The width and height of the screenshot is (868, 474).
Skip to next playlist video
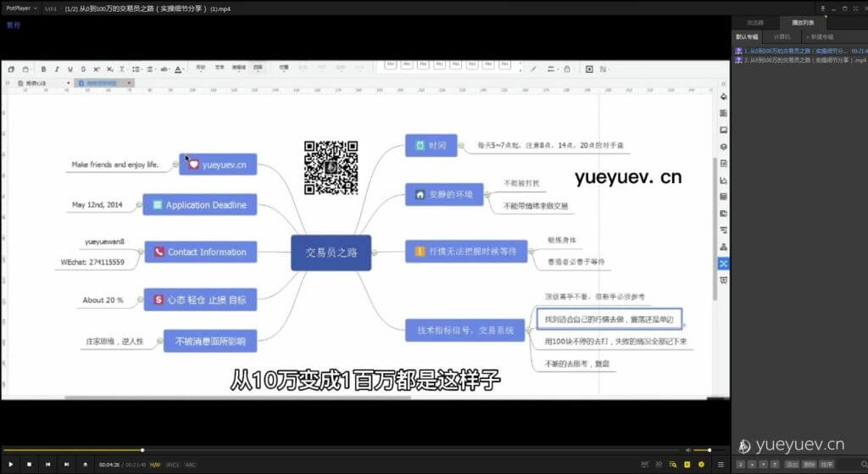click(66, 465)
